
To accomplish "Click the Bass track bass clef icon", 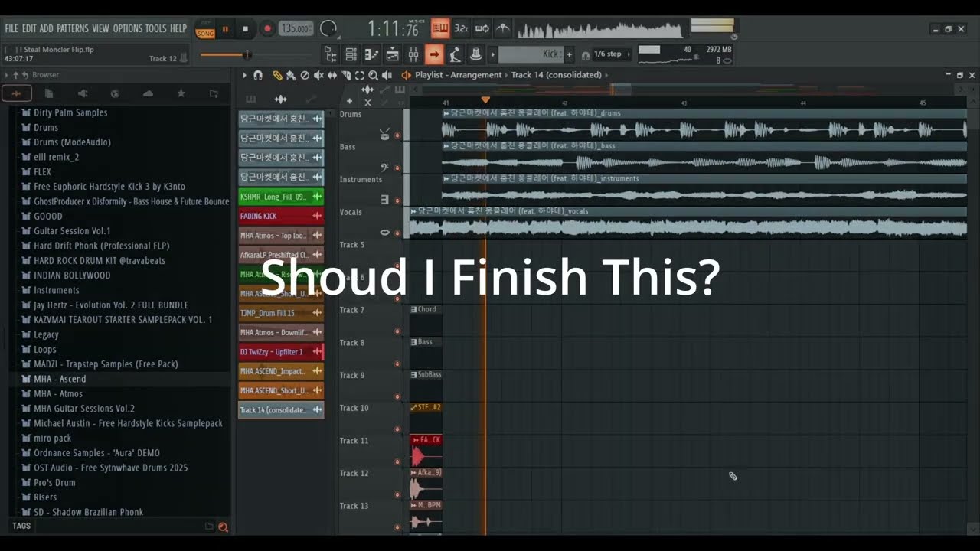I will [384, 166].
